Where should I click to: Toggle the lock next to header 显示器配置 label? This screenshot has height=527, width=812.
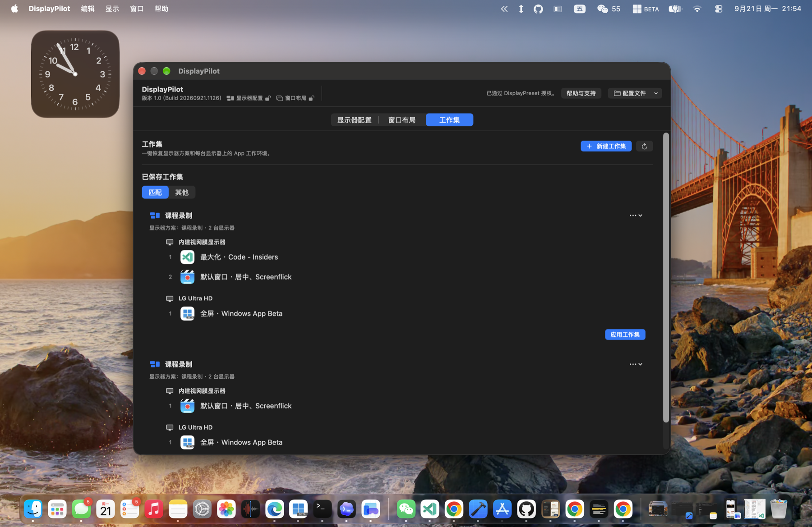[268, 98]
